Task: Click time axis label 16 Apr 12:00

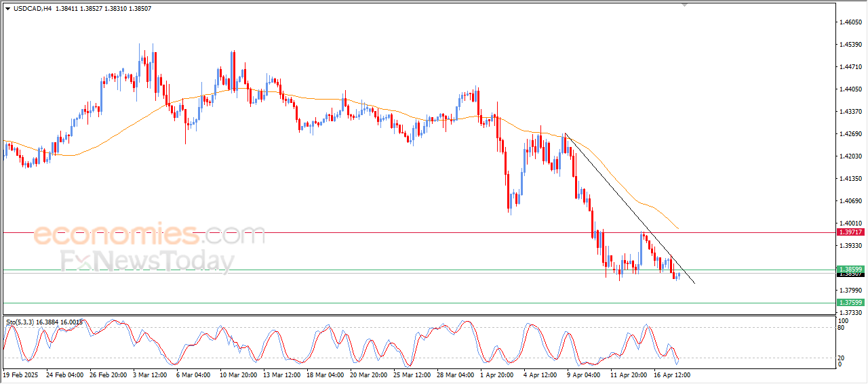Action: pyautogui.click(x=672, y=375)
